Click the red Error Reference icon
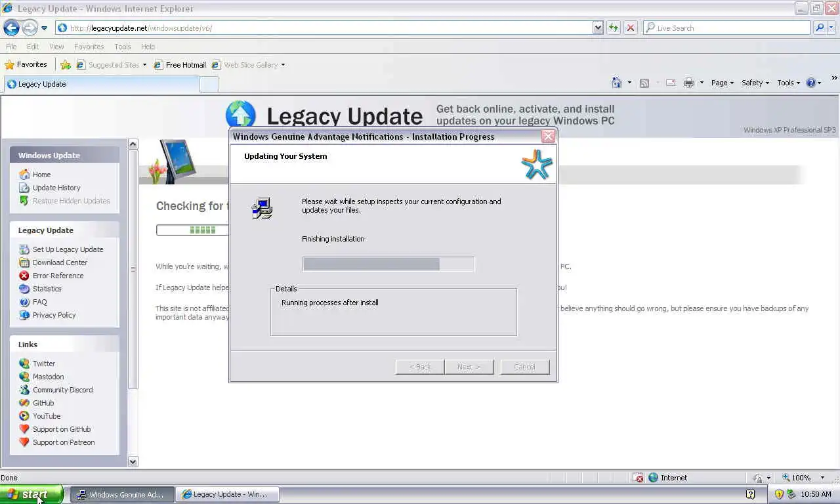Screen dimensions: 840x504 [x=24, y=276]
